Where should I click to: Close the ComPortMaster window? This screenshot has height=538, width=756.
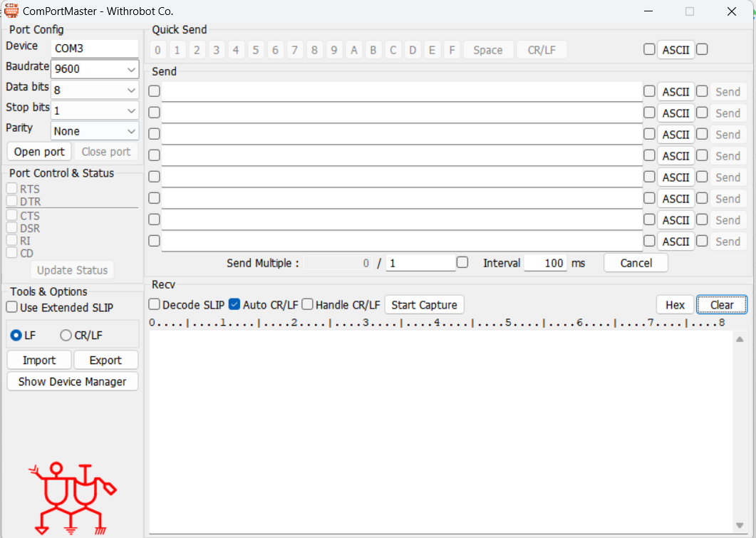click(x=731, y=11)
